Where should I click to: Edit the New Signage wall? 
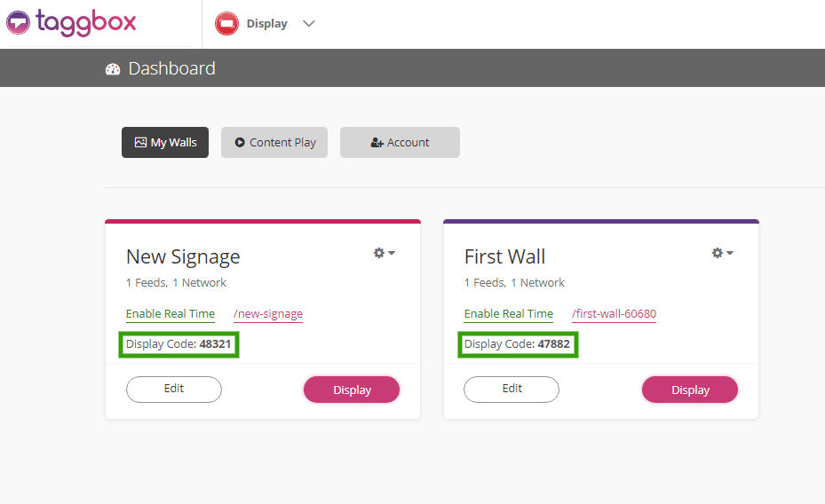tap(174, 389)
